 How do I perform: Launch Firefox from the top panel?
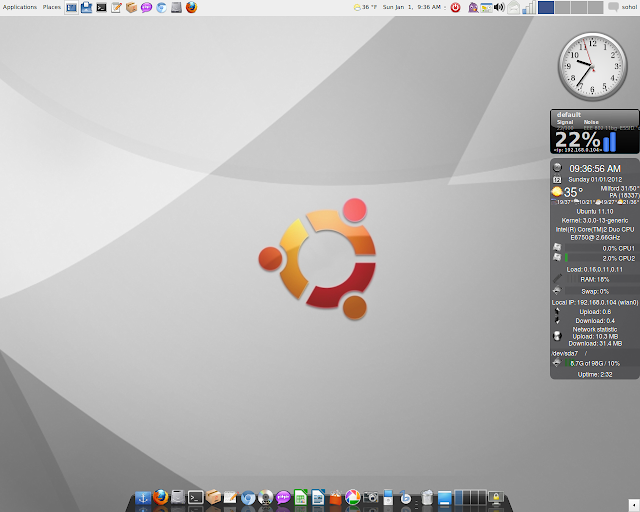pos(191,7)
